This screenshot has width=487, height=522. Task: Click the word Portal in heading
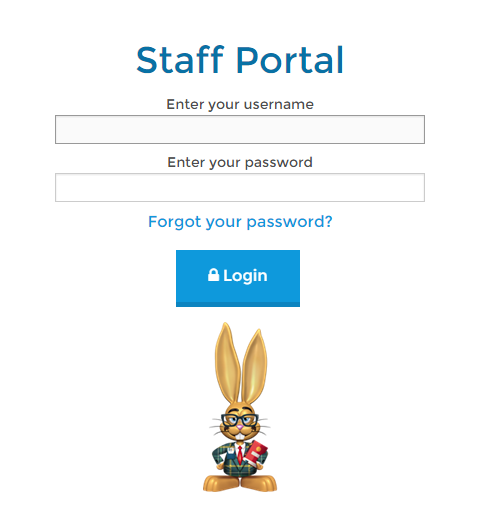point(290,60)
